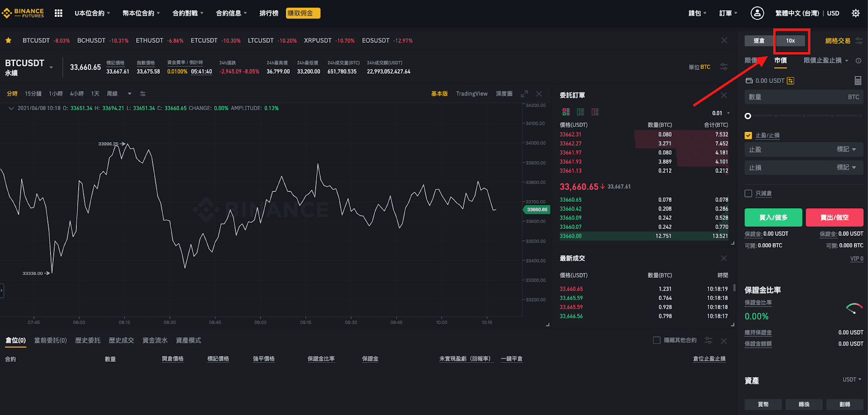Enable the reduce-only checkbox
This screenshot has height=415, width=868.
[749, 194]
